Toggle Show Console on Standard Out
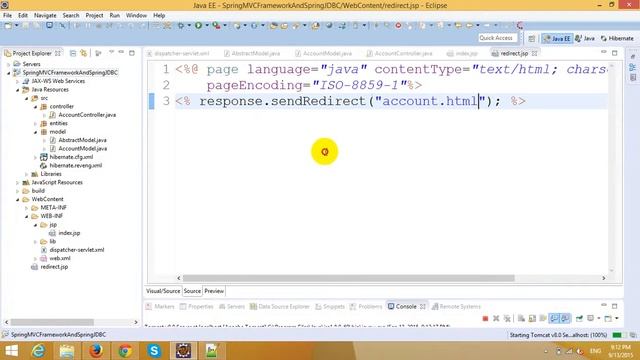The width and height of the screenshot is (640, 360). coord(554,318)
